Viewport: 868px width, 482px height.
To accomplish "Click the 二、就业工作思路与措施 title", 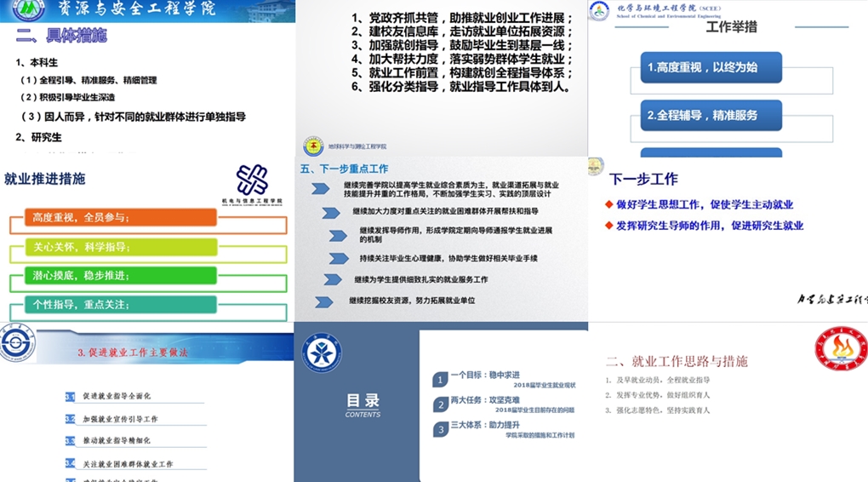I will [677, 361].
